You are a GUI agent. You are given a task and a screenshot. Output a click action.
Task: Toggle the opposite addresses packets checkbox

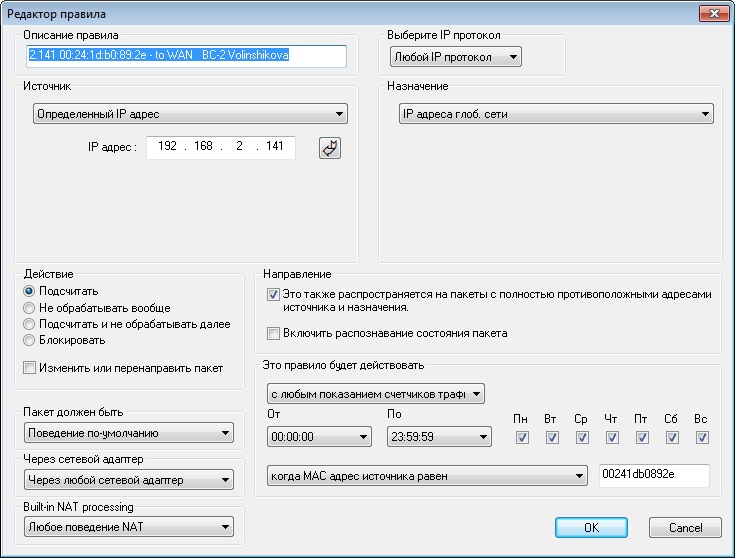[273, 294]
